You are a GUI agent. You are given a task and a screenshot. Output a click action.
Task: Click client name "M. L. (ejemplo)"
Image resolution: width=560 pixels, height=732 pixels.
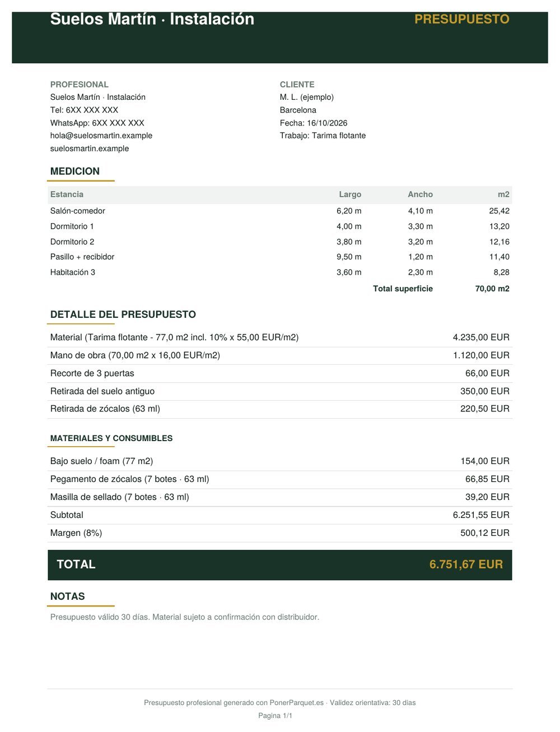pos(307,97)
